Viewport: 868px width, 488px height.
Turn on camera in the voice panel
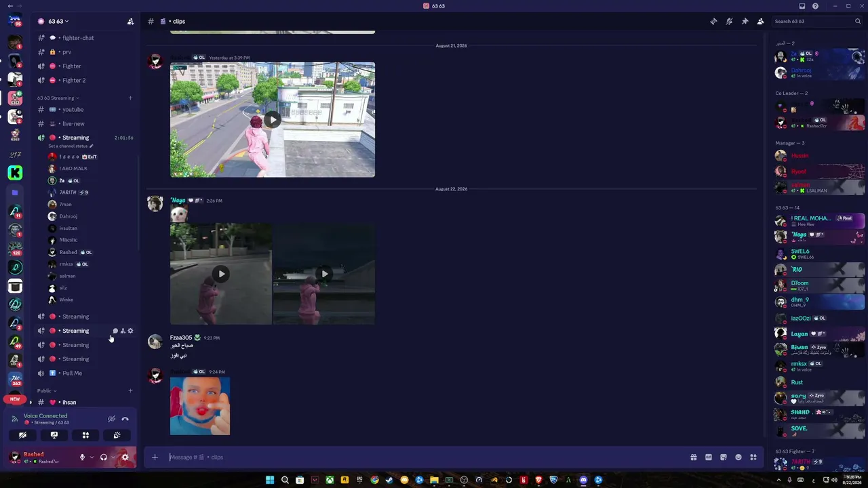pyautogui.click(x=22, y=435)
